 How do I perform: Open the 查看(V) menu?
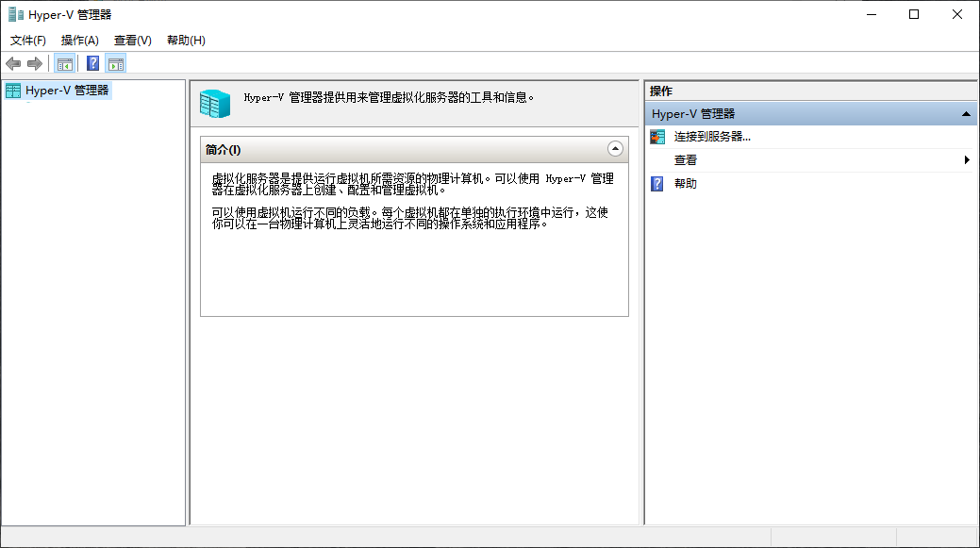(x=132, y=41)
